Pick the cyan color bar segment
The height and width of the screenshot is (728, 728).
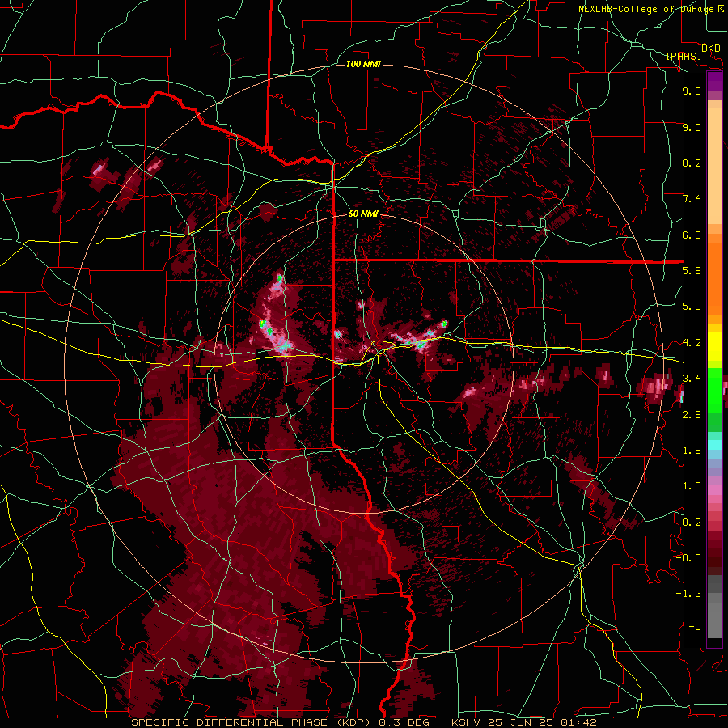[714, 445]
